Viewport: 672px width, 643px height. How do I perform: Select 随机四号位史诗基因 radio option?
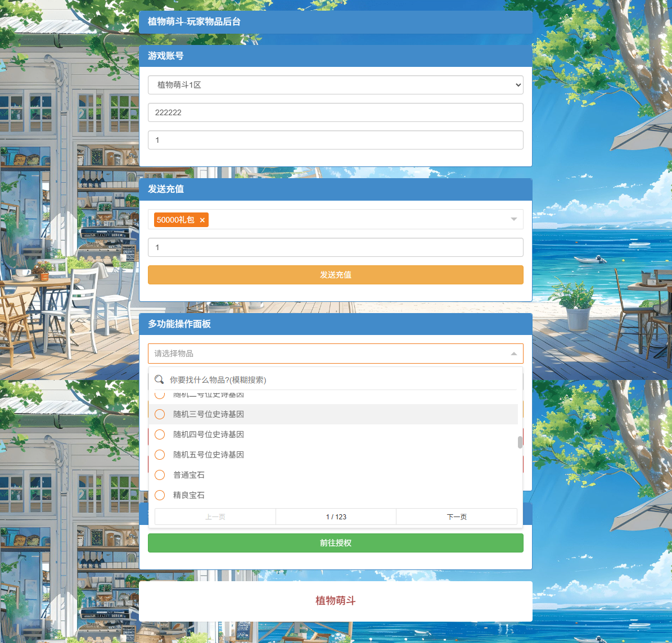(x=160, y=434)
